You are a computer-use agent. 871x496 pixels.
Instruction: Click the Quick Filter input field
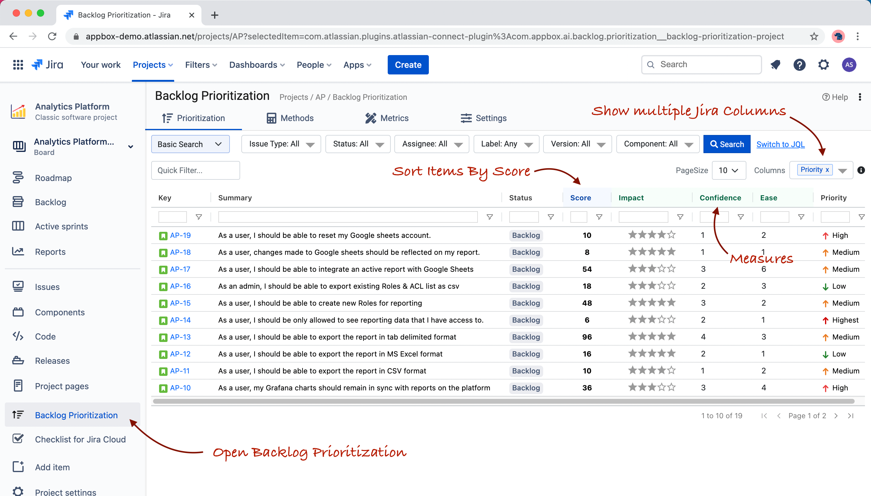tap(196, 171)
